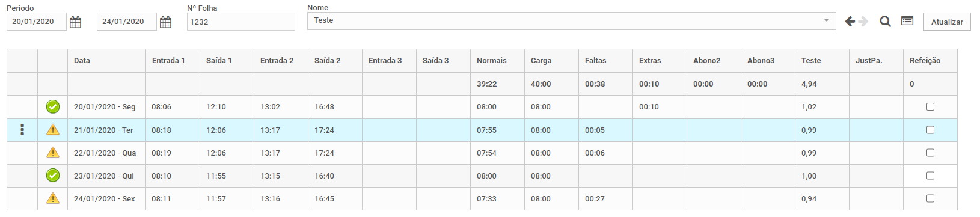Tick the Refeição checkbox for 22/01/2020
The image size is (980, 217).
[930, 153]
